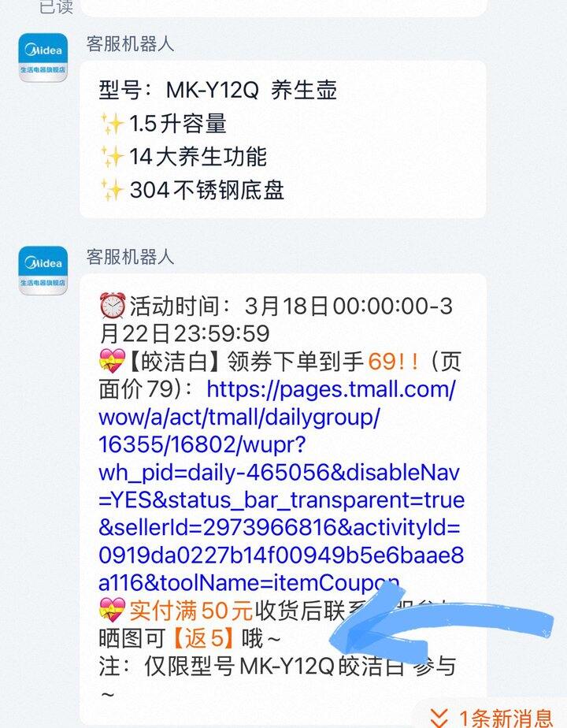Tap the heart gift emoji before 【皎洁白】
The image size is (567, 728).
pyautogui.click(x=113, y=361)
